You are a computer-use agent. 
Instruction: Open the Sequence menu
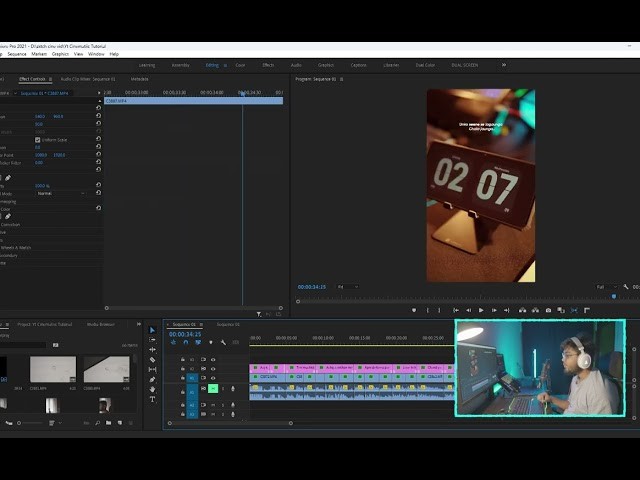click(17, 54)
